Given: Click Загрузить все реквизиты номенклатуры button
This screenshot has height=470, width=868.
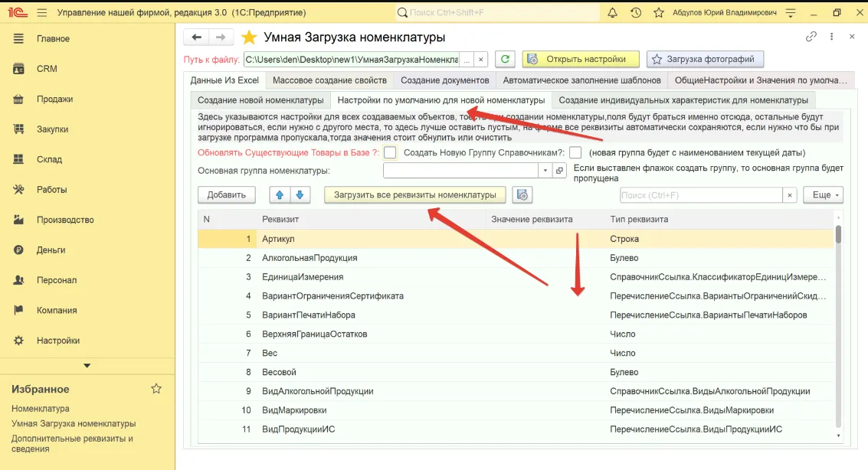Looking at the screenshot, I should (x=415, y=195).
